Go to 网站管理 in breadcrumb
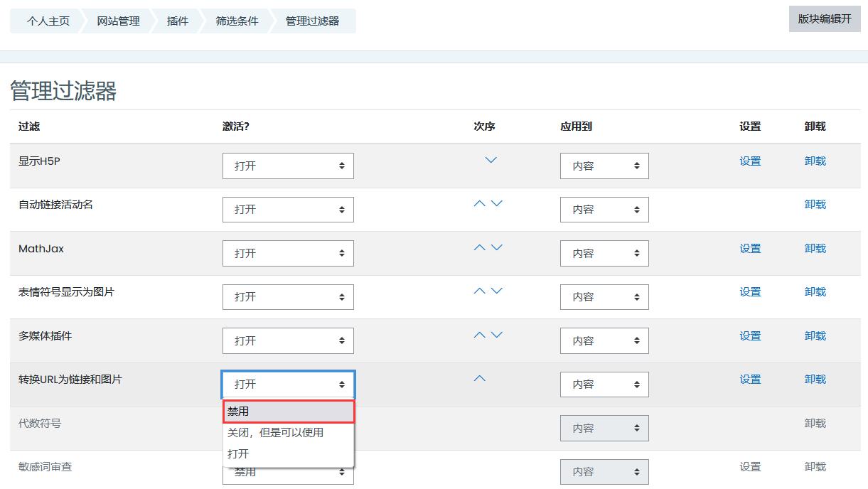Viewport: 868px width, 489px height. click(119, 21)
